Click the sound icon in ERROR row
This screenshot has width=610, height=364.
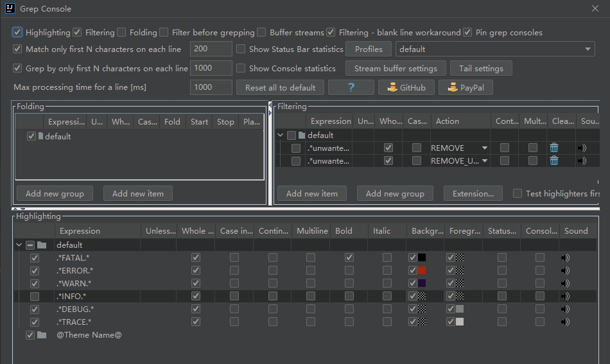(565, 270)
